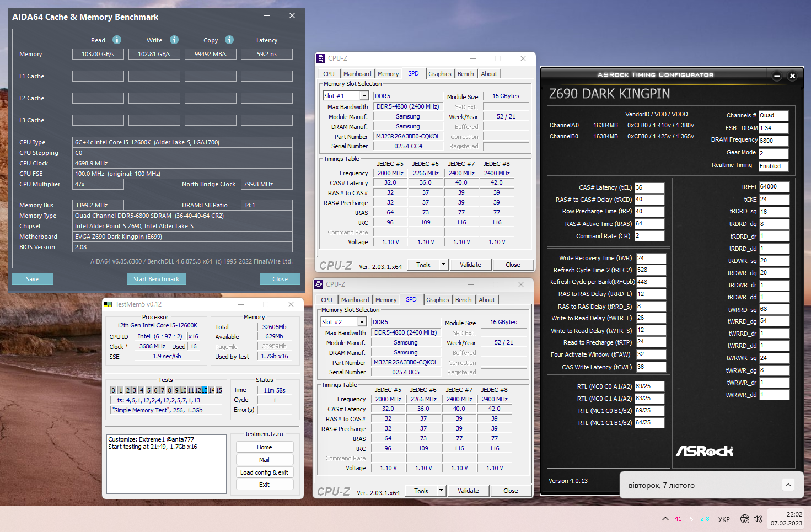Click the info icon next to Copy
This screenshot has width=811, height=532.
pos(229,40)
